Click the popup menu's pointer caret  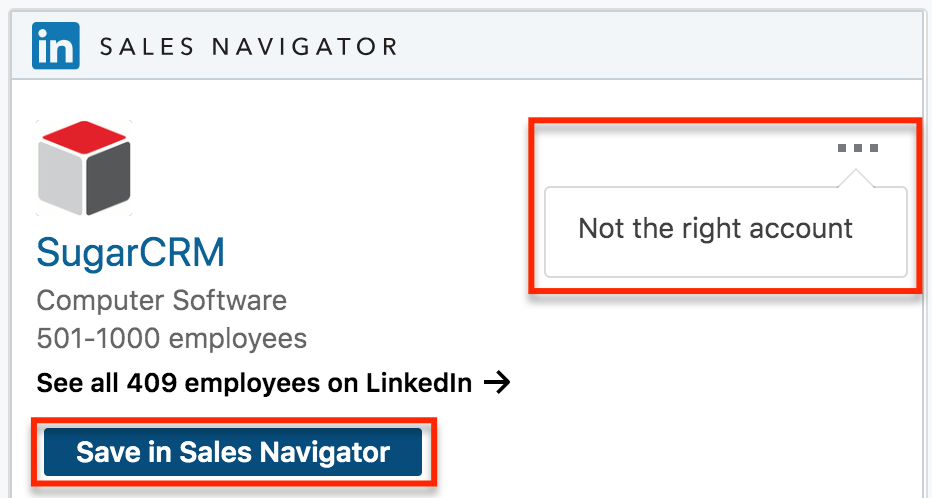click(x=857, y=178)
